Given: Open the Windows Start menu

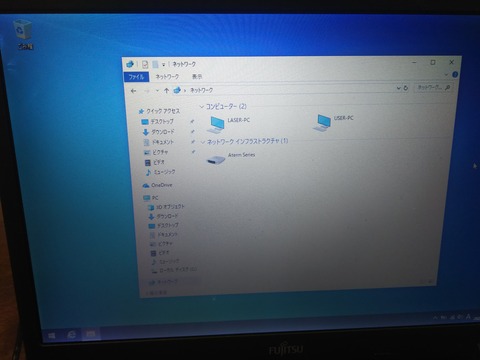Looking at the screenshot, I should (x=52, y=335).
